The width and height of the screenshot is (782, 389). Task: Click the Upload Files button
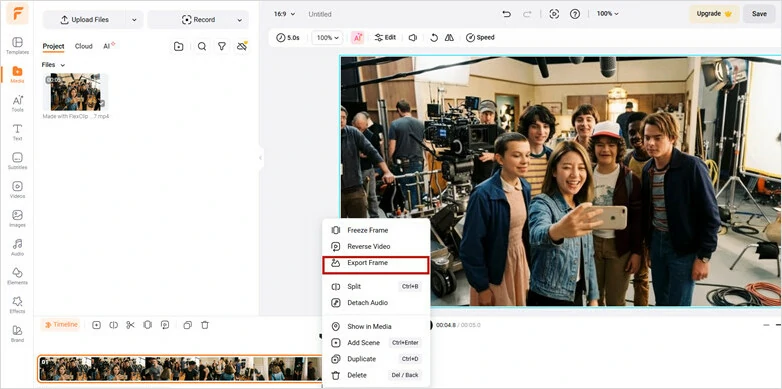(x=84, y=20)
